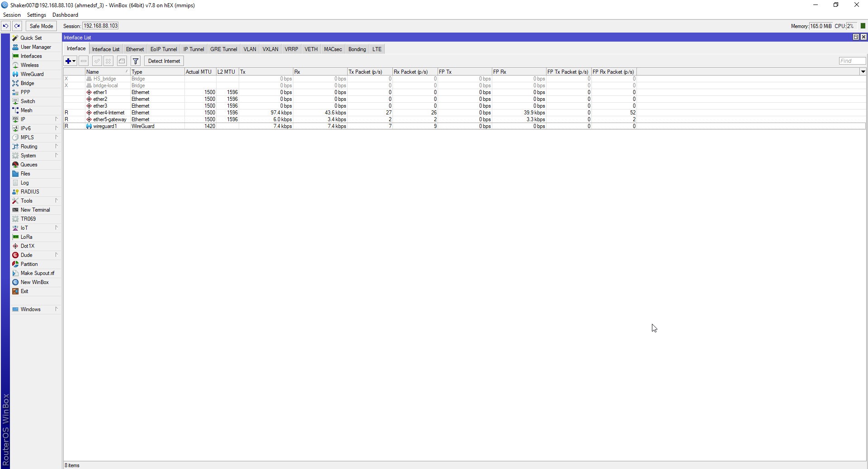Viewport: 868px width, 469px height.
Task: Open PPP in the sidebar
Action: click(36, 92)
